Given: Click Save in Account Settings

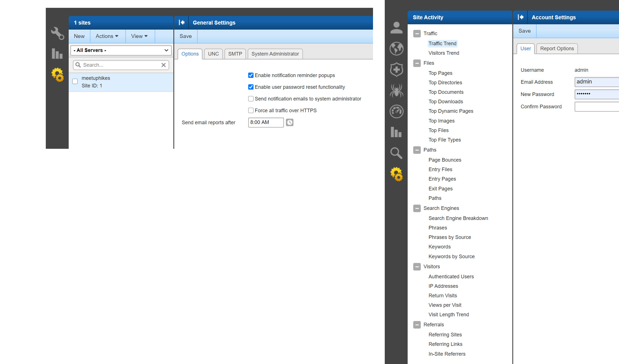Looking at the screenshot, I should 524,31.
